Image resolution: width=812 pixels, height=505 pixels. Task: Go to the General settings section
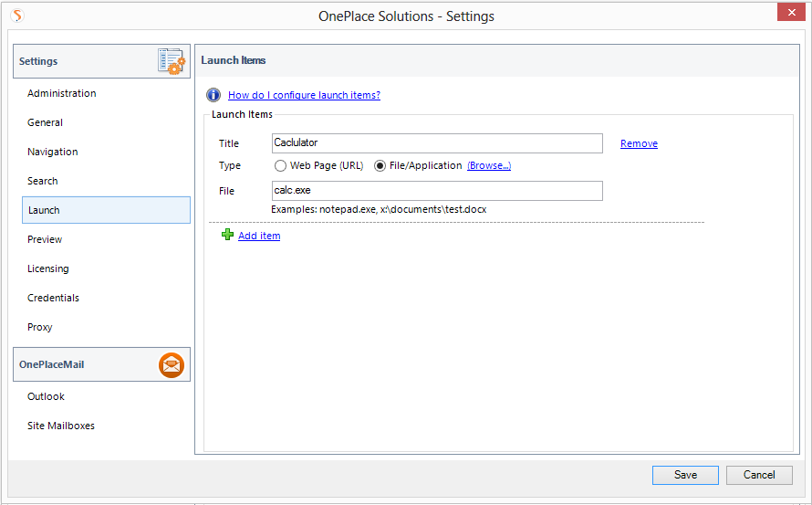point(45,122)
